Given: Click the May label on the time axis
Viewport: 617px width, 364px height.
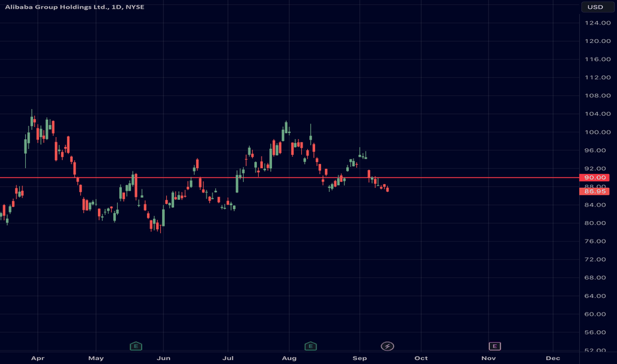Looking at the screenshot, I should pos(96,358).
